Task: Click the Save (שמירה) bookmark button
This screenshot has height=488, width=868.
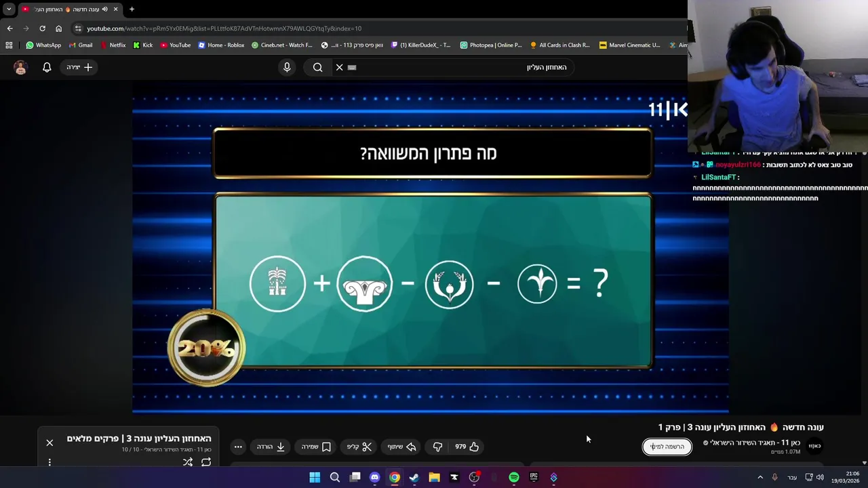Action: click(x=316, y=447)
